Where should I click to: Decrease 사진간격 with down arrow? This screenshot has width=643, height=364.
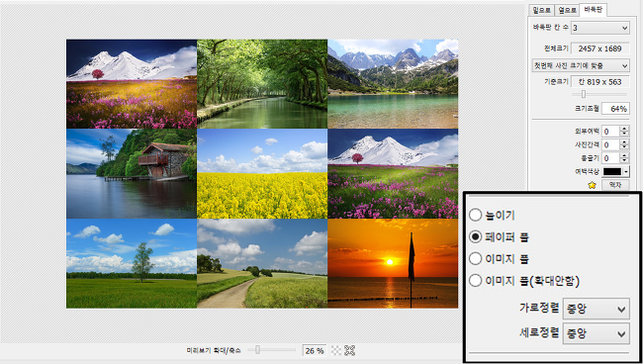(624, 147)
